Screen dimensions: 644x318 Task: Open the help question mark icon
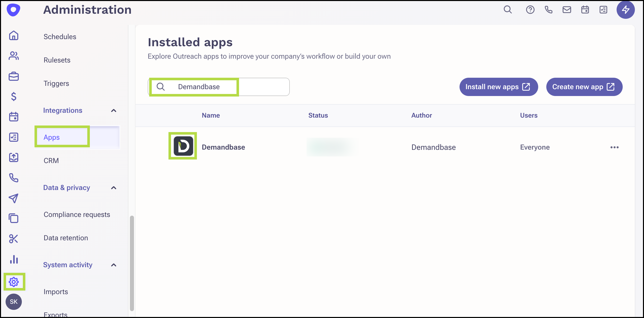530,10
